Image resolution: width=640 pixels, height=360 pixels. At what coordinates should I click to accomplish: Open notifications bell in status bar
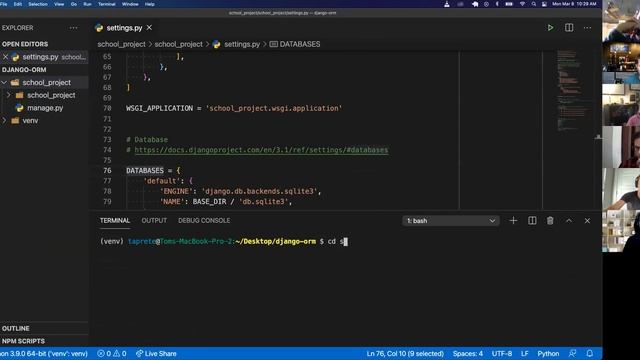tap(589, 353)
